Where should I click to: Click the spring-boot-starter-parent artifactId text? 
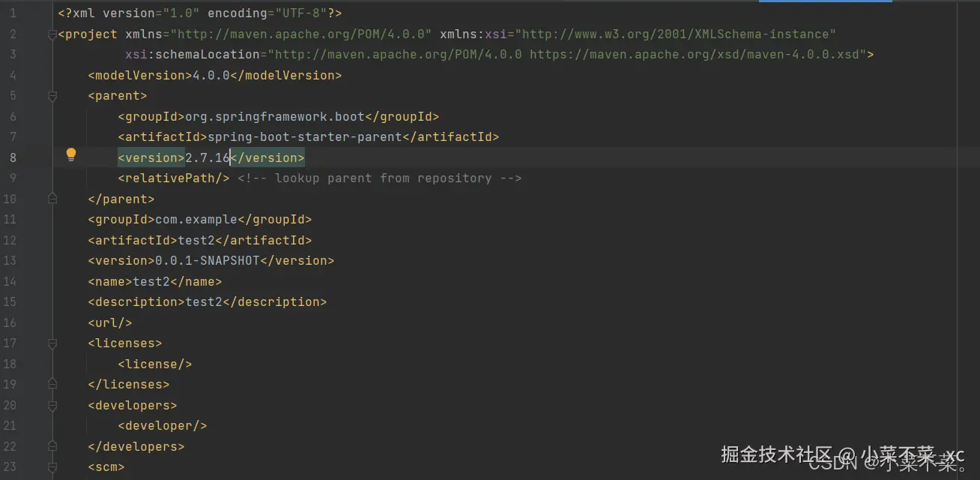(304, 136)
